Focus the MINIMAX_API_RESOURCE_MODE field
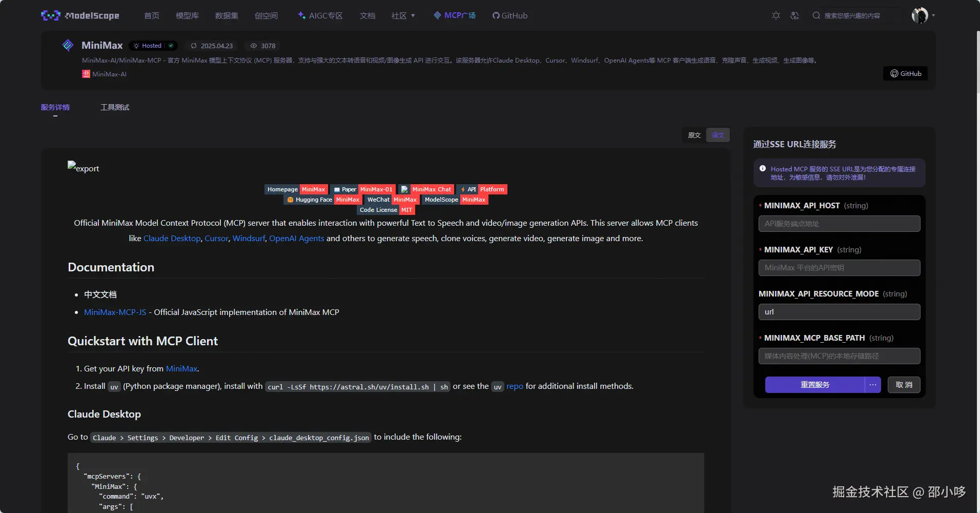Image resolution: width=980 pixels, height=513 pixels. click(x=839, y=312)
